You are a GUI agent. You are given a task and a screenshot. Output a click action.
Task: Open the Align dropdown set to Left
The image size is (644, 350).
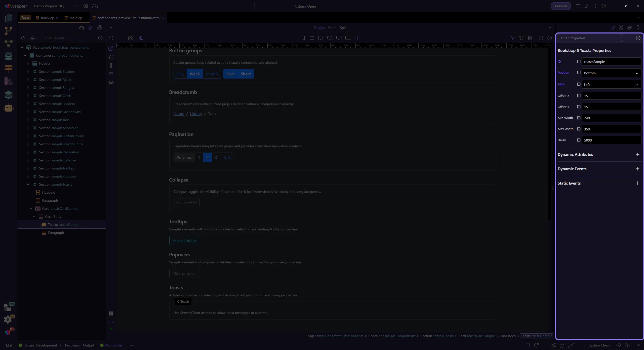pos(611,85)
